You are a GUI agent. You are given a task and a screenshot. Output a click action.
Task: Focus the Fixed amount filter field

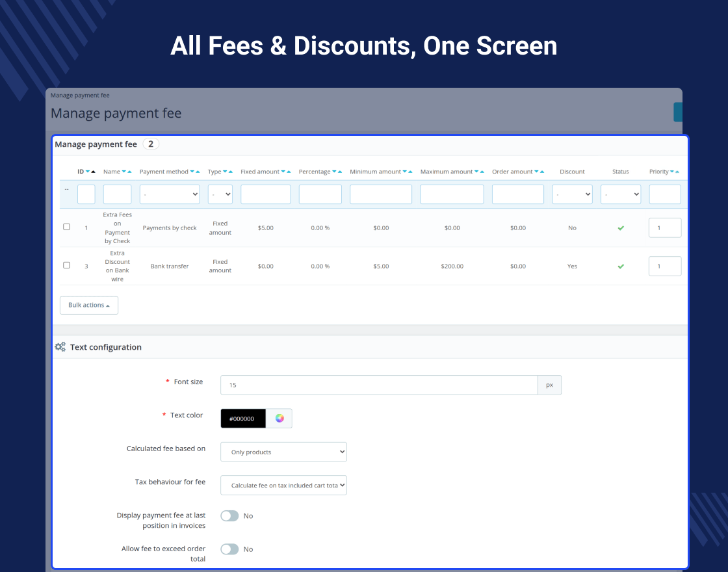coord(266,194)
